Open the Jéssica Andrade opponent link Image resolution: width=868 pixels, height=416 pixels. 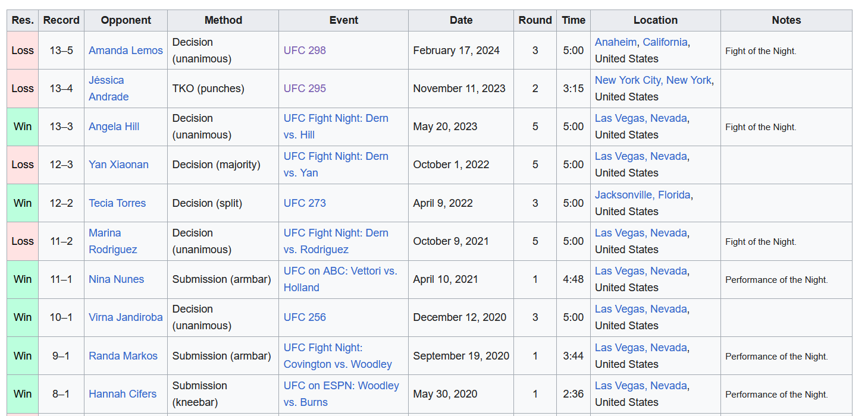(109, 89)
